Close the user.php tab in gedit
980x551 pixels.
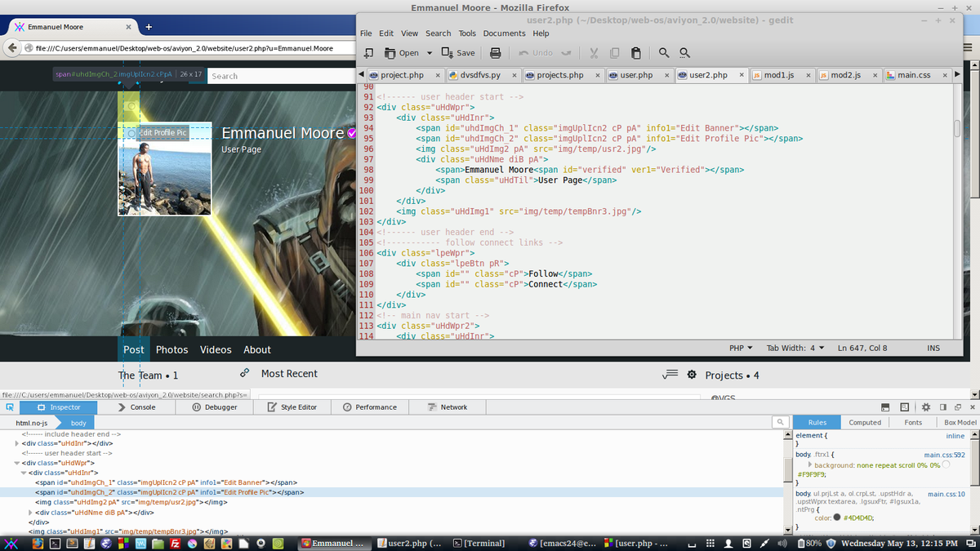[668, 75]
